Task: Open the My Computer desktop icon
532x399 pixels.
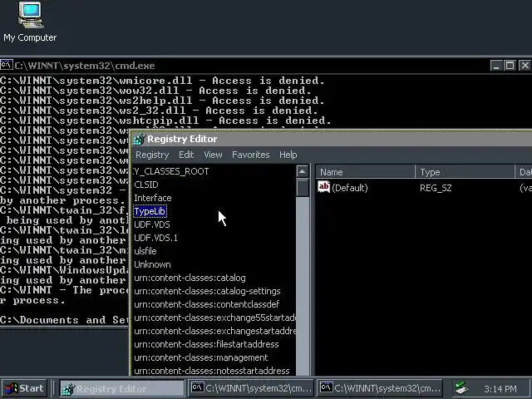Action: click(30, 22)
